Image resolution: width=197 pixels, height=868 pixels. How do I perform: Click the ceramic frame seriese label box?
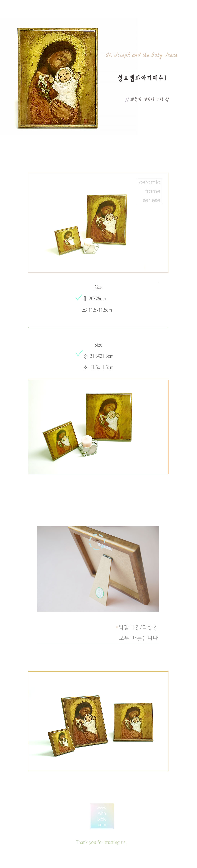coord(150,191)
